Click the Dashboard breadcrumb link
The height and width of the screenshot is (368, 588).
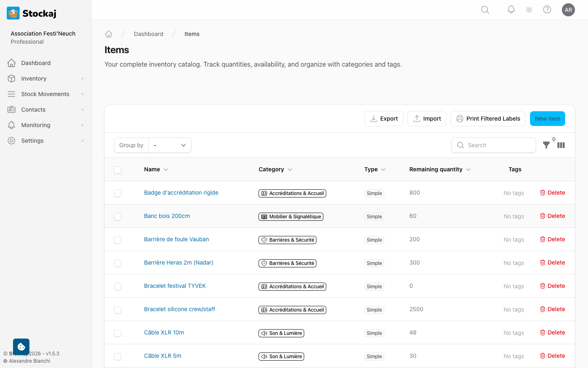point(149,34)
